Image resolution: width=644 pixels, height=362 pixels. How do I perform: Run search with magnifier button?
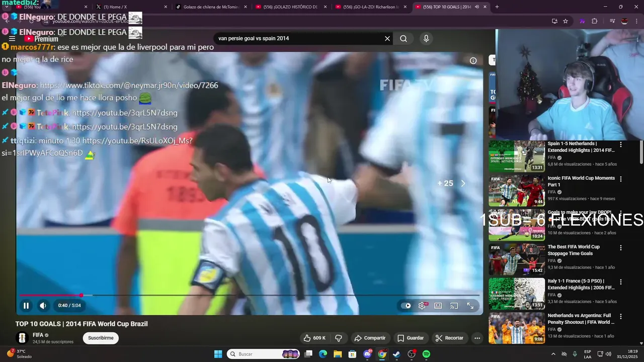pos(404,39)
